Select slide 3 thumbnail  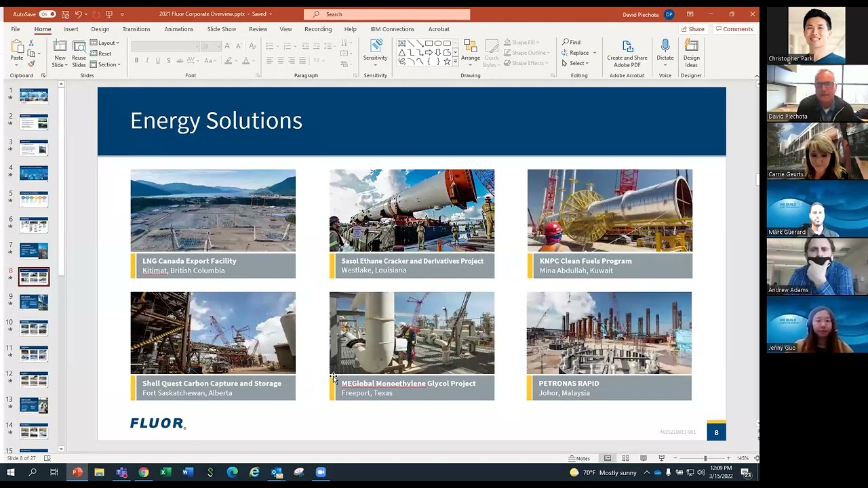34,148
